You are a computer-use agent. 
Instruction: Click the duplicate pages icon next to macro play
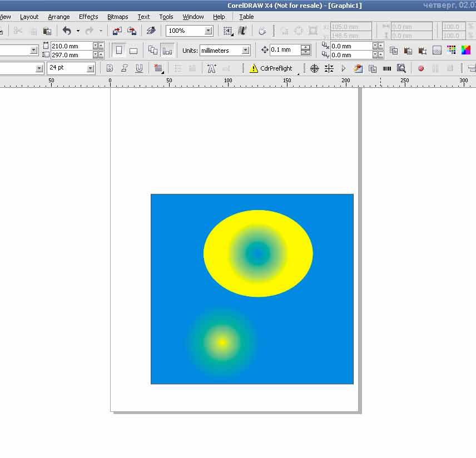coord(373,69)
